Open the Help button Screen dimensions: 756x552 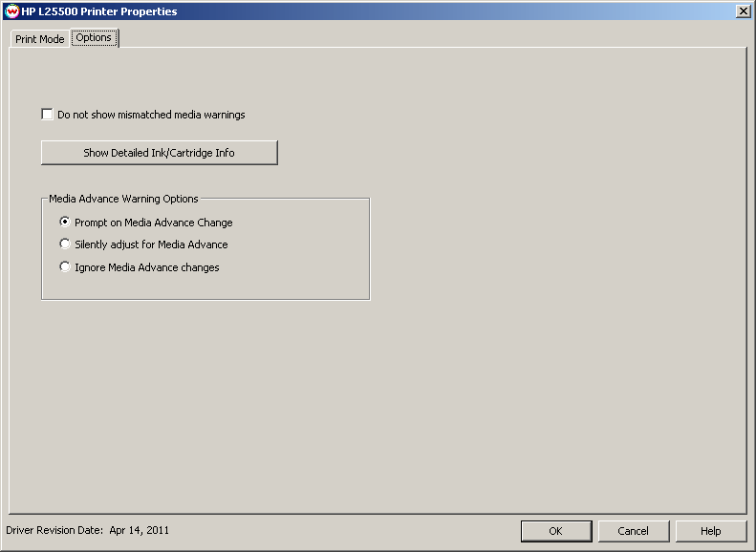click(x=710, y=531)
